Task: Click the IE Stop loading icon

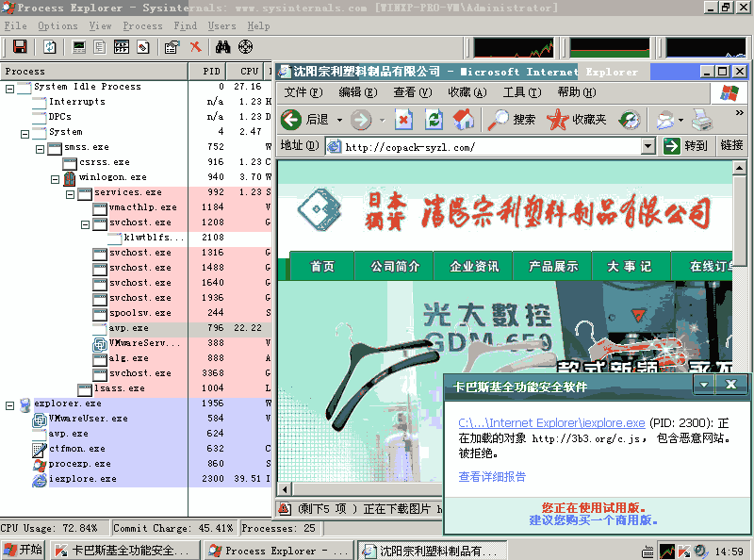Action: 404,120
